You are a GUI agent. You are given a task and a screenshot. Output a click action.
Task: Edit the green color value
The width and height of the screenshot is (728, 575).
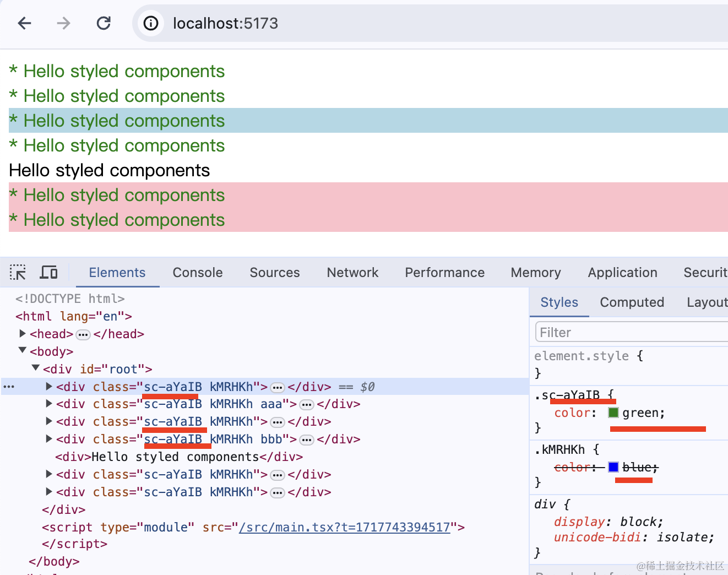point(642,413)
